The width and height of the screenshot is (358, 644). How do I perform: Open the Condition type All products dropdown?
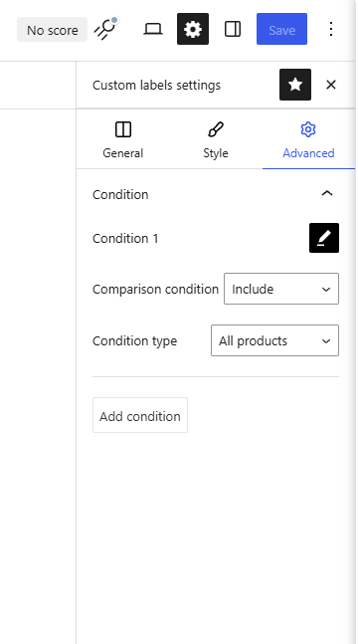[274, 340]
